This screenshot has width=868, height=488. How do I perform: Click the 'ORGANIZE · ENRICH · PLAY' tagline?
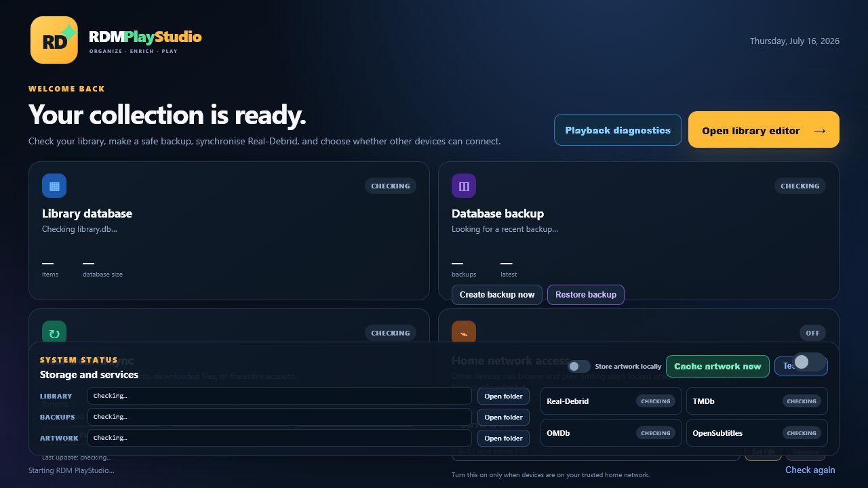[134, 52]
